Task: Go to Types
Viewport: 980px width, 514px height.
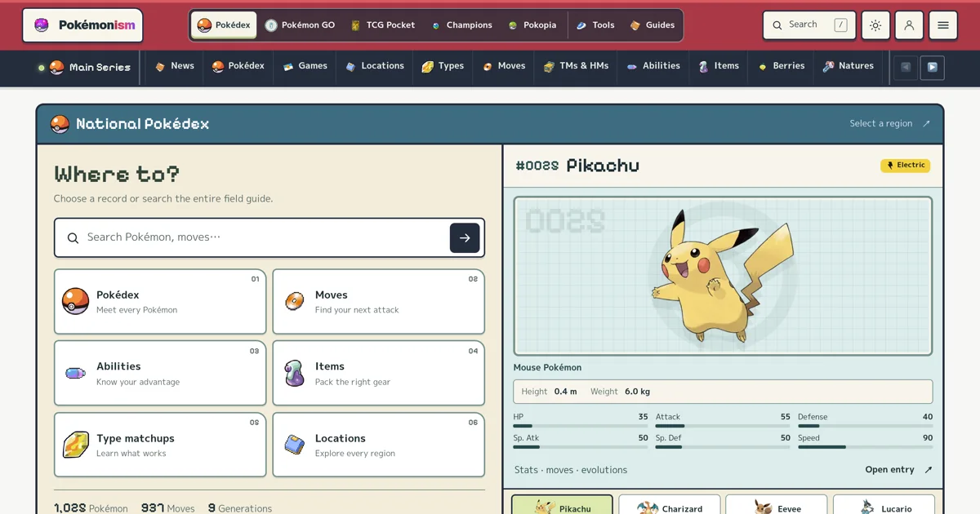Action: click(443, 66)
